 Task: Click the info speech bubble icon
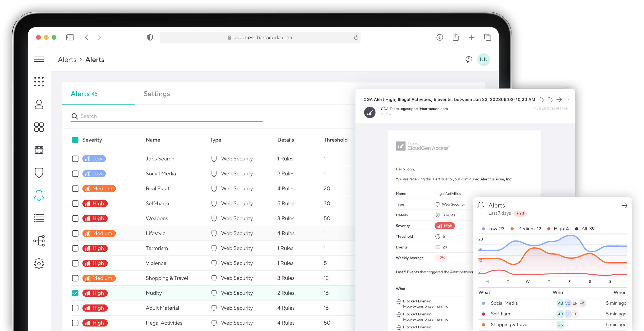pos(469,59)
